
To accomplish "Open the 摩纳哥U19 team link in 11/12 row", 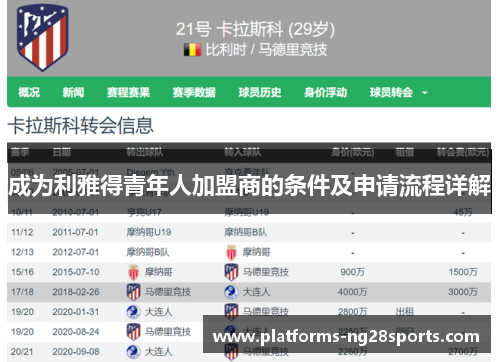I will [149, 232].
